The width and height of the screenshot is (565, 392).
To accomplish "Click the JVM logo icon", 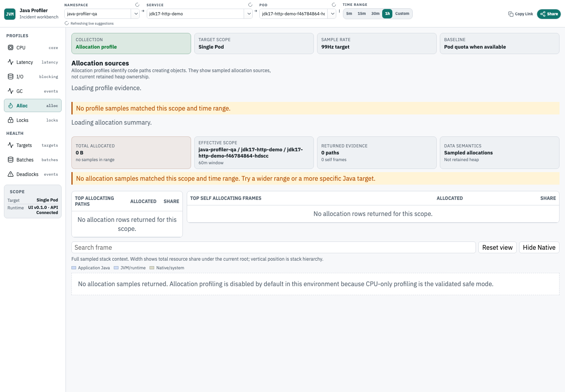I will (x=10, y=14).
